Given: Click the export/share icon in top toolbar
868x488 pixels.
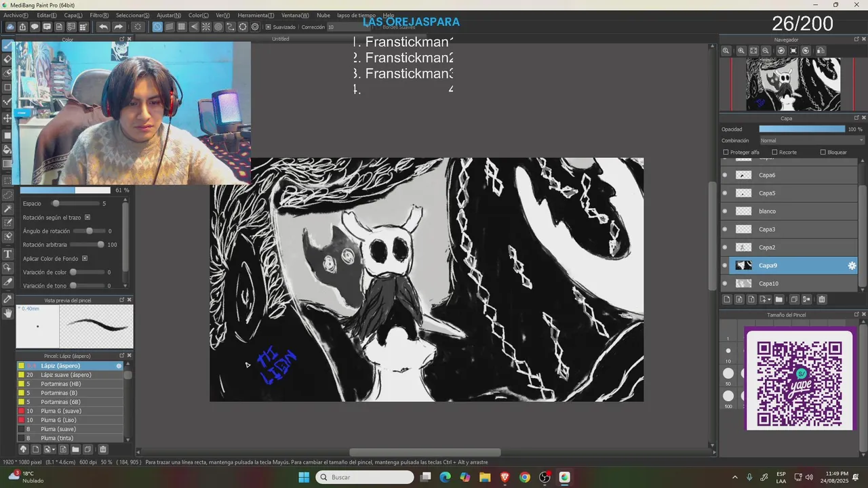Looking at the screenshot, I should pos(22,27).
